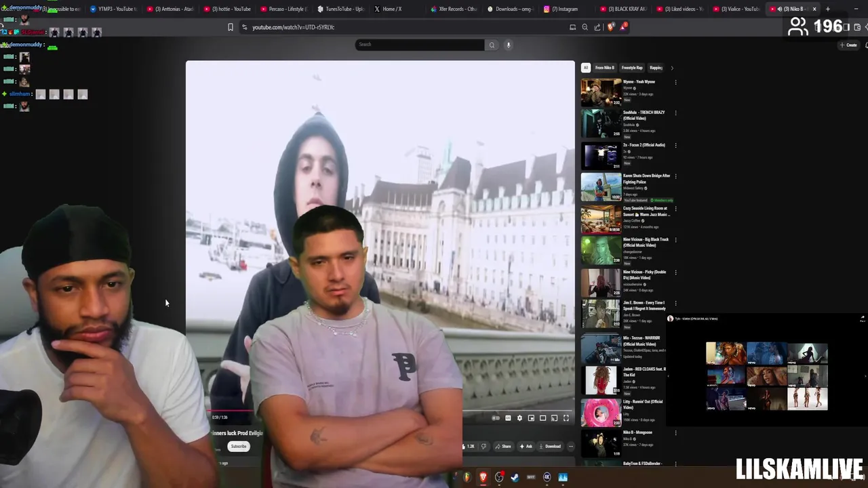The width and height of the screenshot is (868, 488).
Task: Switch to Liked videos browser tab
Action: pyautogui.click(x=682, y=9)
